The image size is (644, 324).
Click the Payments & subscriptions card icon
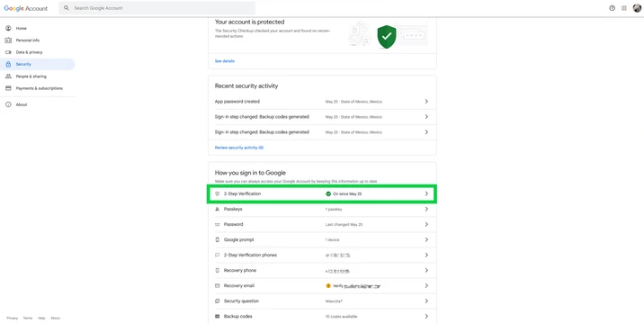[8, 88]
